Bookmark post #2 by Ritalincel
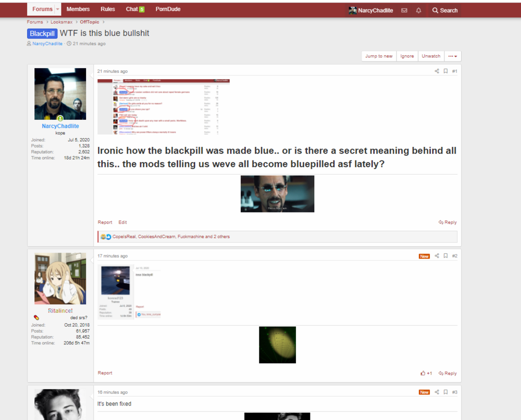The image size is (521, 420). pos(445,256)
